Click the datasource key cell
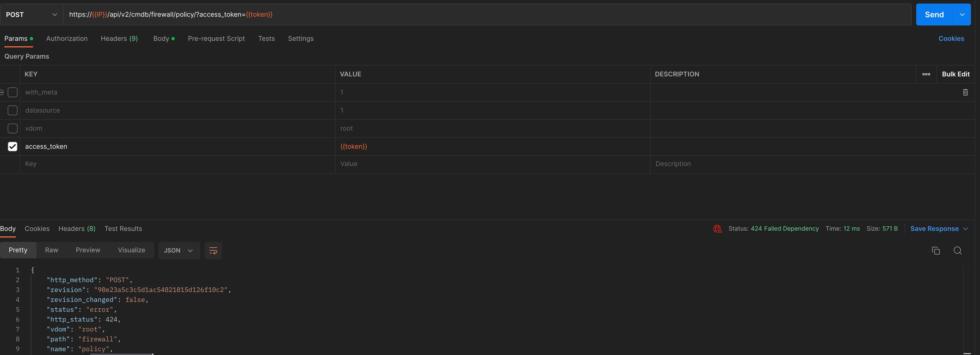Screen dimensions: 980x355 (x=177, y=110)
